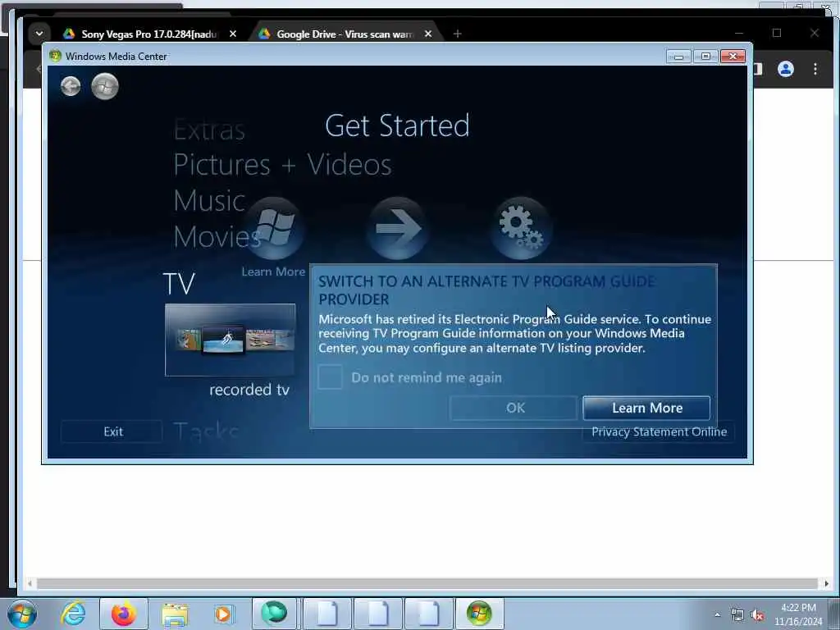
Task: Launch Internet Explorer from taskbar
Action: tap(73, 614)
